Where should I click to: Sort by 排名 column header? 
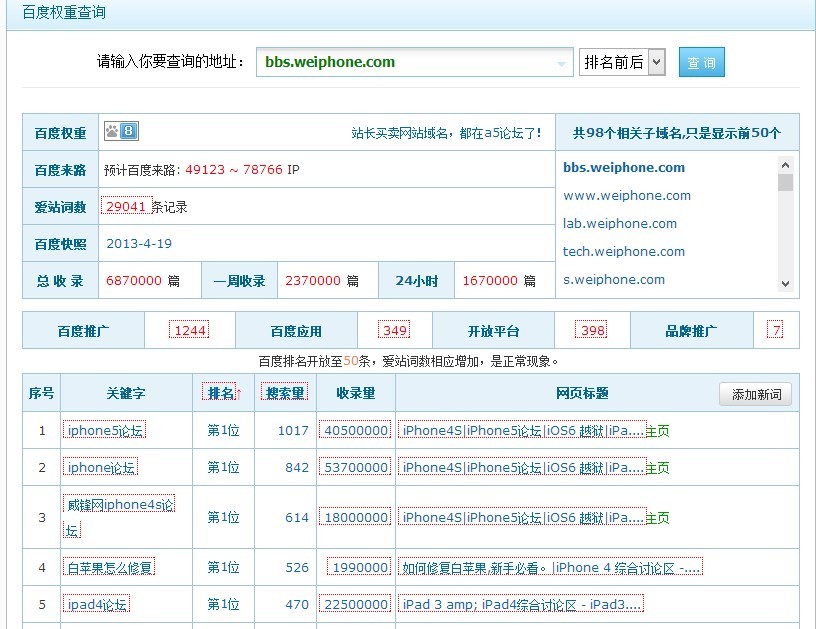click(x=222, y=393)
